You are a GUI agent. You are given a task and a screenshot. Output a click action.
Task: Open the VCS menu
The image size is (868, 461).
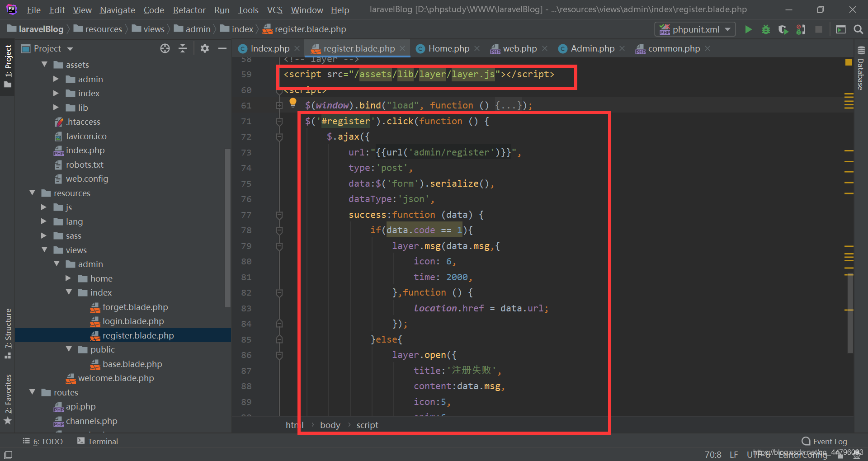click(x=274, y=10)
